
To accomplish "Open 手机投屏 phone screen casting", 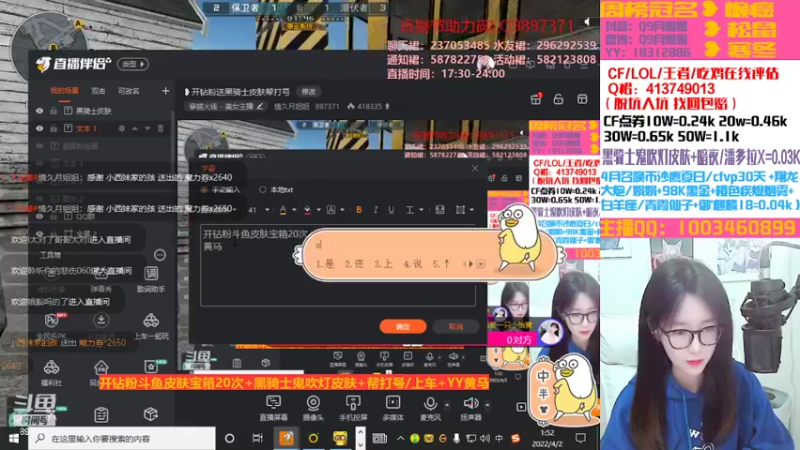I will pyautogui.click(x=353, y=408).
